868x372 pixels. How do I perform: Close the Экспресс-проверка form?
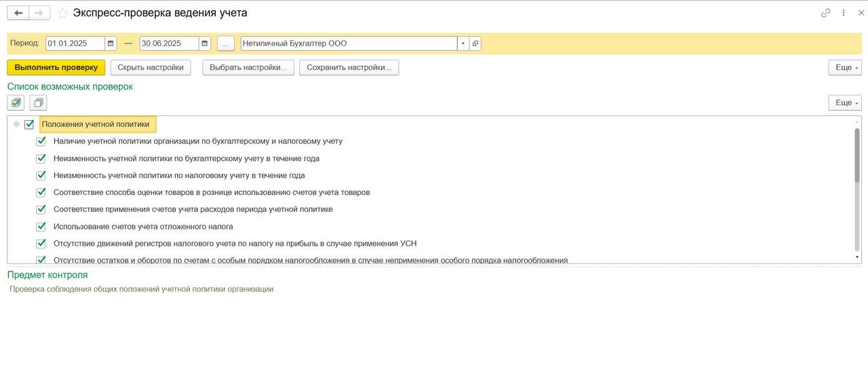[x=860, y=13]
